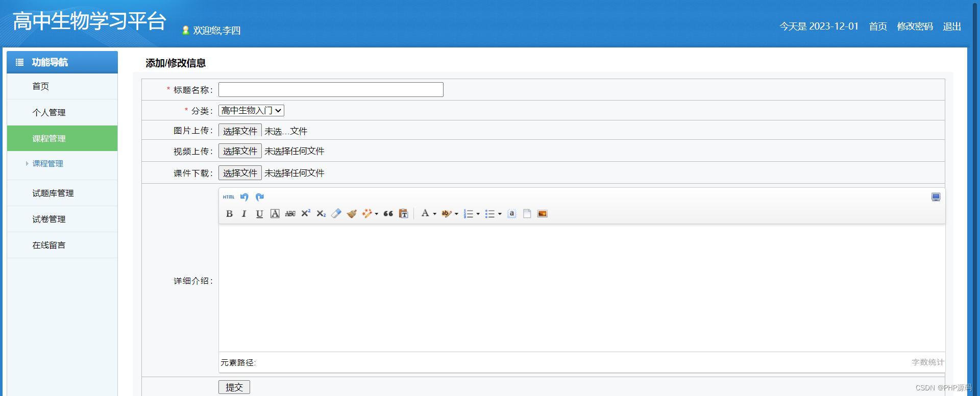Viewport: 980px width, 396px height.
Task: Open the font color palette dropdown
Action: click(x=435, y=214)
